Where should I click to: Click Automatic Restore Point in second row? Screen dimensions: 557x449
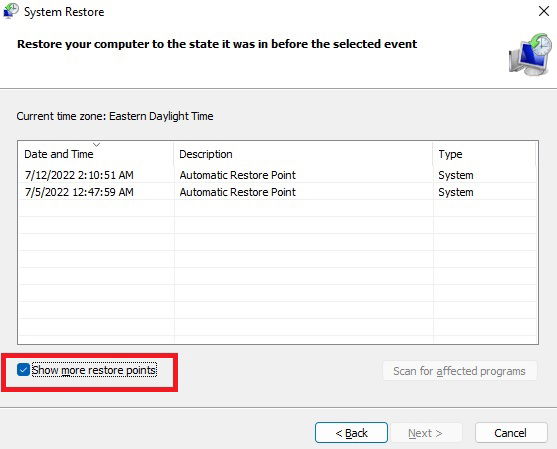pos(237,192)
